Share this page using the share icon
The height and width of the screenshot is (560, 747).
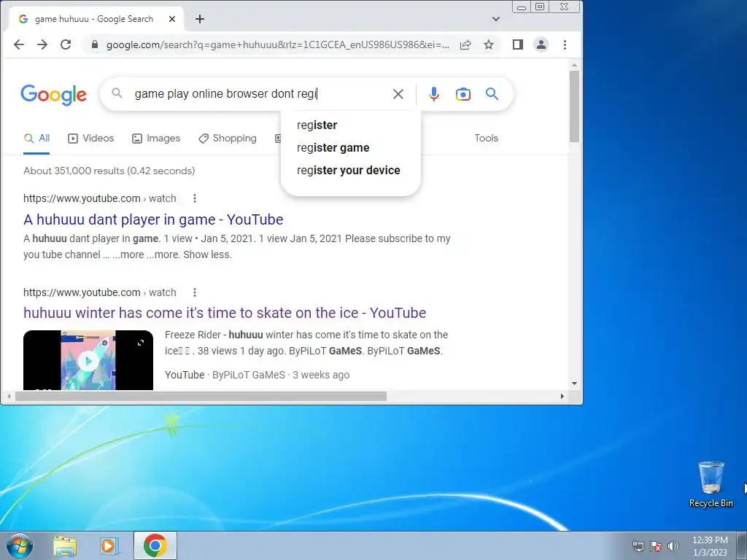tap(465, 44)
